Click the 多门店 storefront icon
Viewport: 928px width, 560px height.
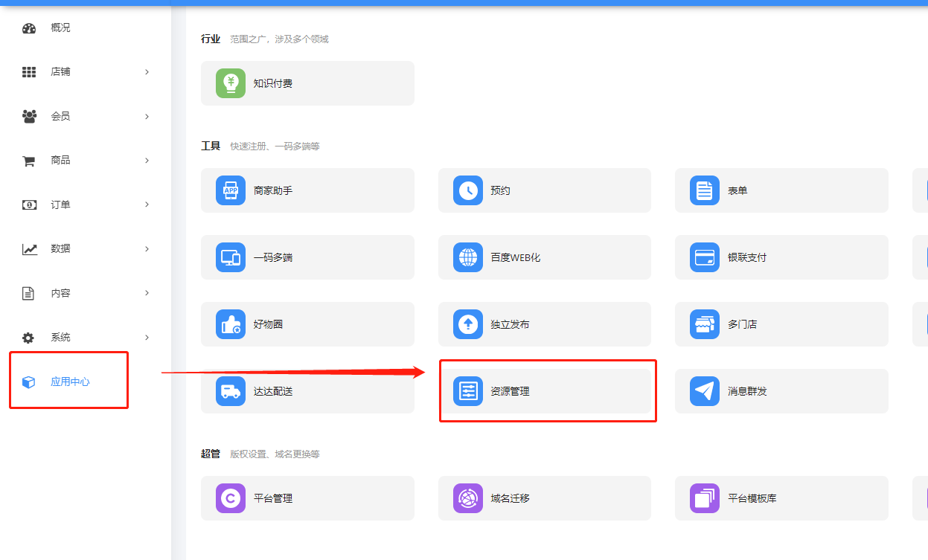tap(705, 324)
